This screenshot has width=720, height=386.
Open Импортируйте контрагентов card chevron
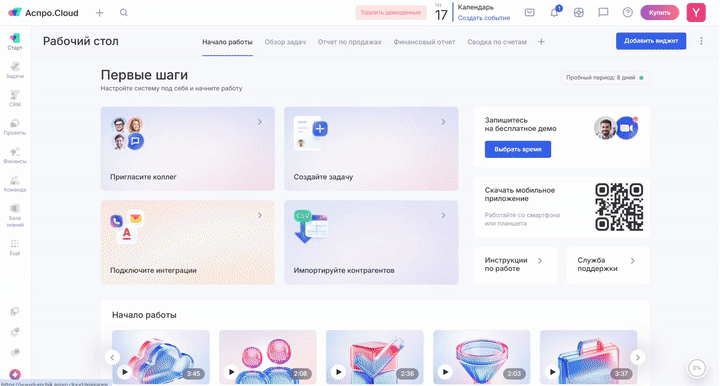(x=444, y=215)
